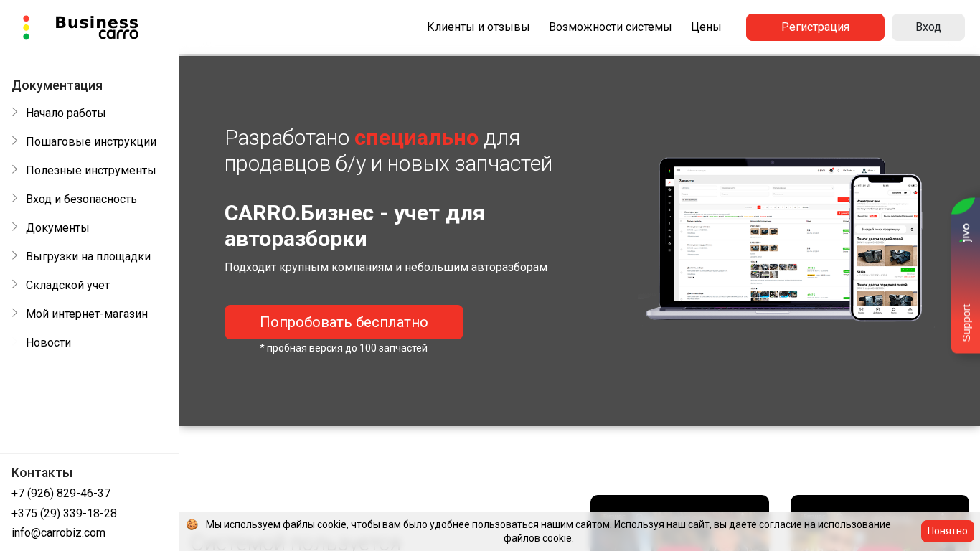Viewport: 980px width, 551px height.
Task: Click the red word специально in the headline
Action: click(x=416, y=137)
